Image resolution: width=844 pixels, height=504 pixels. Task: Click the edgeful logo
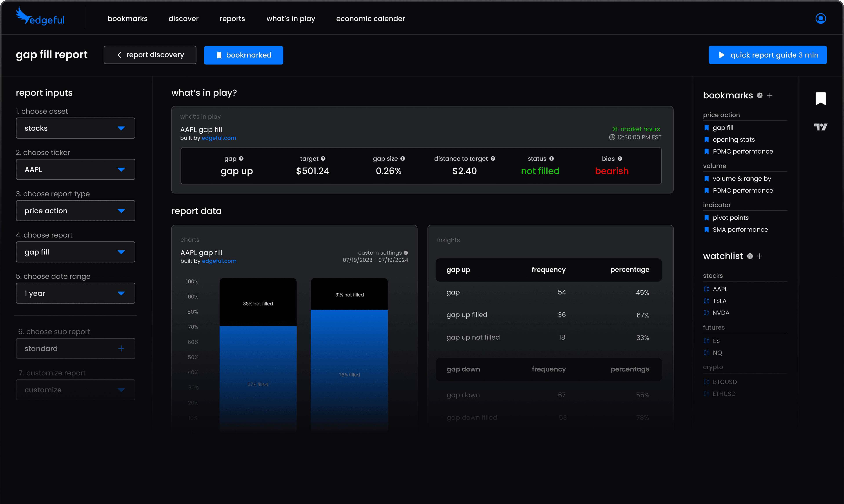point(40,17)
